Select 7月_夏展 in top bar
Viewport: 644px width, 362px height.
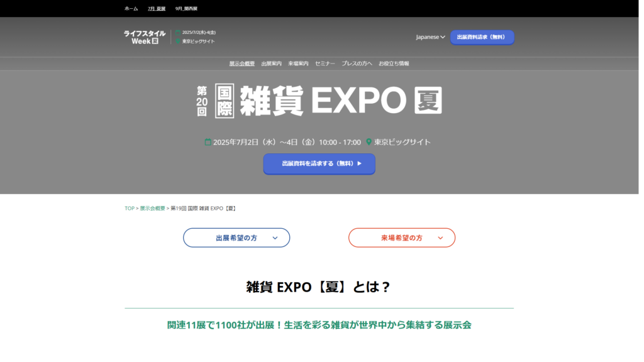[157, 9]
